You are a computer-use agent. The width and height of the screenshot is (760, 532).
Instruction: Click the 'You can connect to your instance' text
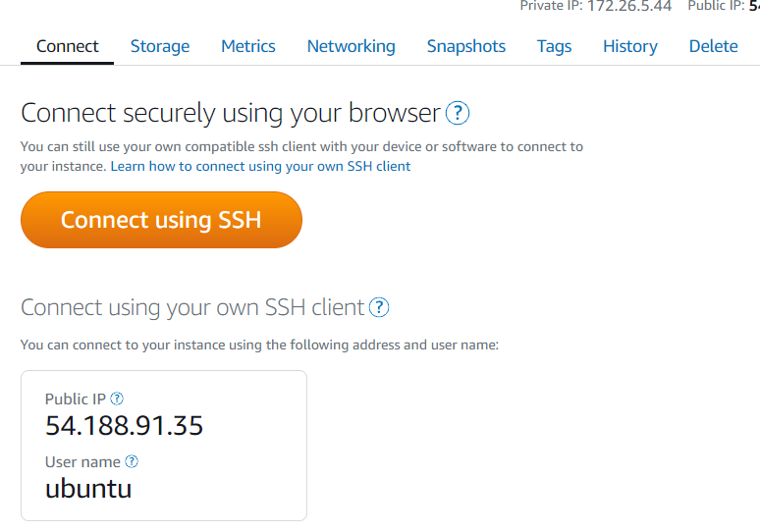tap(260, 346)
